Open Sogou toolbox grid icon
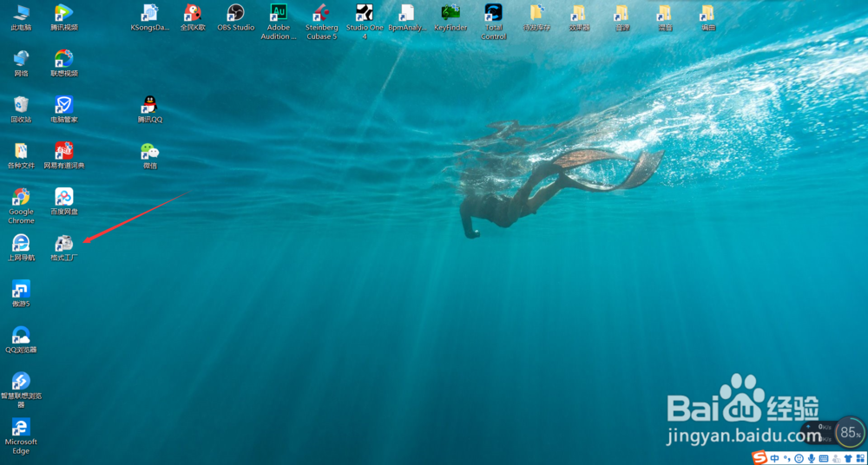Image resolution: width=868 pixels, height=465 pixels. 860,458
